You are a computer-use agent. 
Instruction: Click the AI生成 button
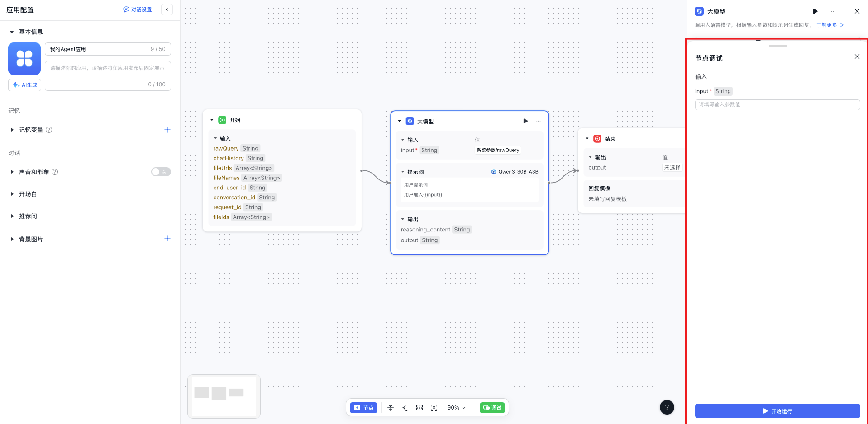tap(24, 85)
